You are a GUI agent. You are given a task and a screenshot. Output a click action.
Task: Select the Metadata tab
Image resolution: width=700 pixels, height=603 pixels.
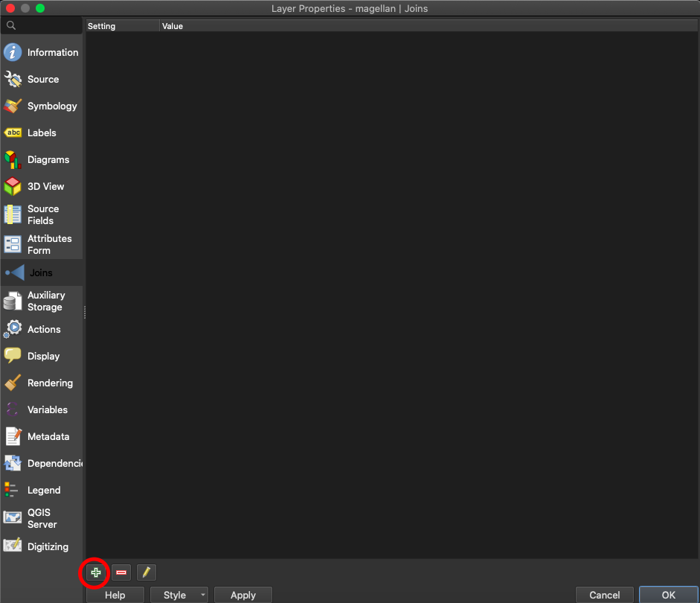42,437
